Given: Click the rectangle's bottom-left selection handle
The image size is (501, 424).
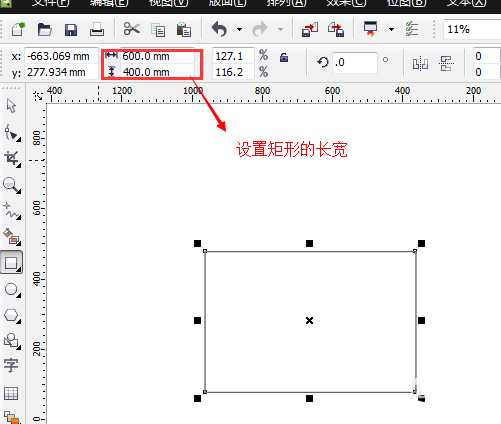Looking at the screenshot, I should coord(197,398).
